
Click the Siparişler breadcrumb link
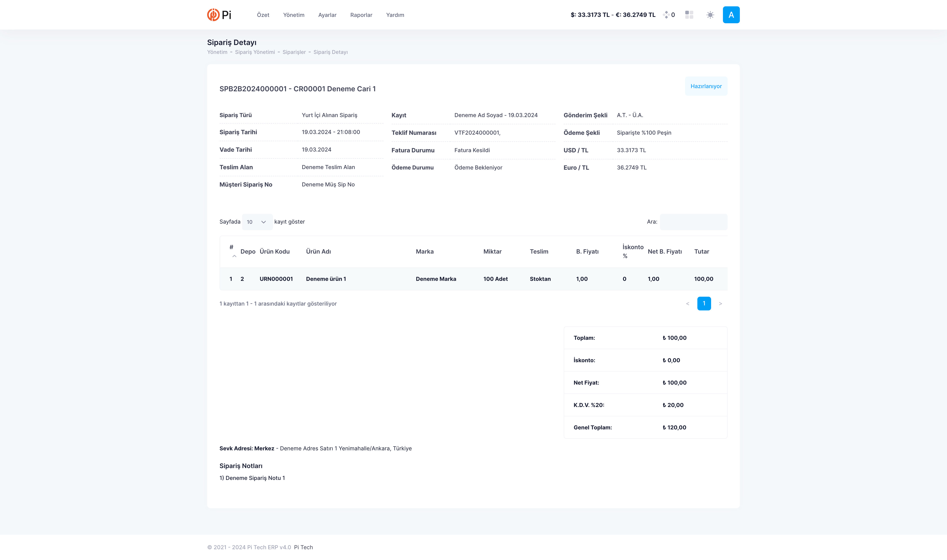[294, 52]
